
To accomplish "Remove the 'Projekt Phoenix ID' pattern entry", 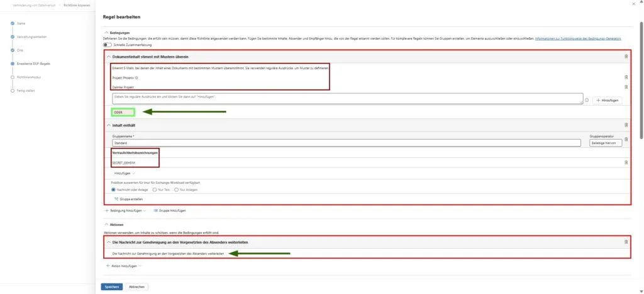I will click(626, 77).
